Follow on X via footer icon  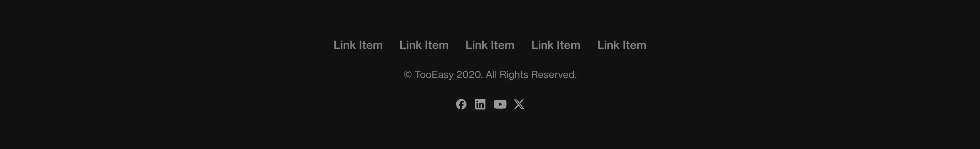click(519, 104)
